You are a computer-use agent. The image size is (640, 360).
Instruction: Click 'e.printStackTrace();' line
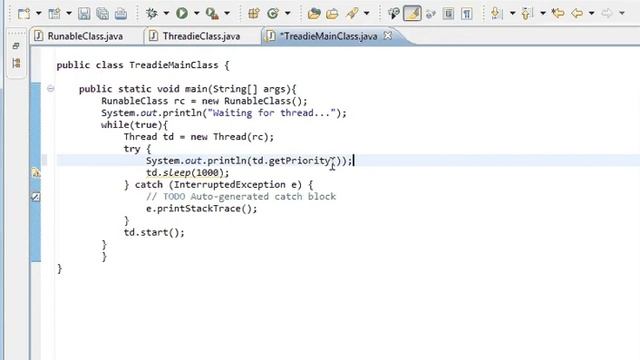202,209
